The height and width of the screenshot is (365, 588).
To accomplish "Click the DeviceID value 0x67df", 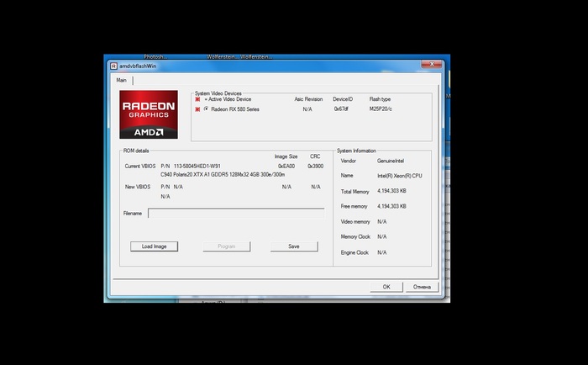I will pos(341,108).
